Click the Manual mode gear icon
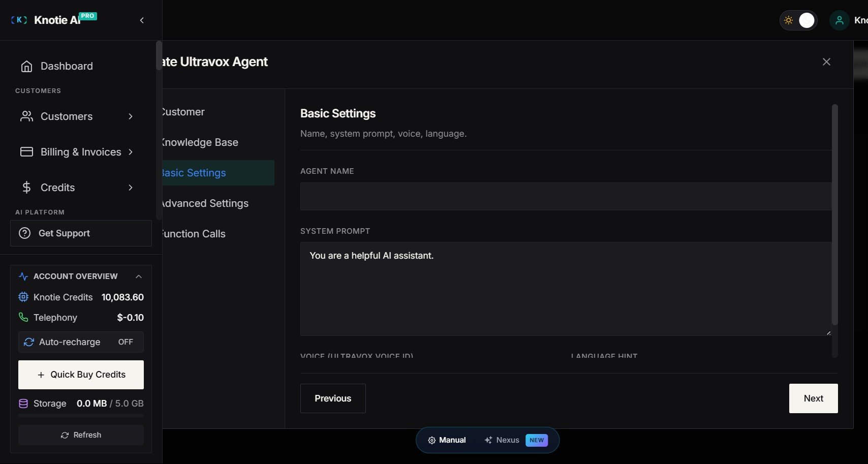Screen dimensions: 868x464 [x=431, y=441]
